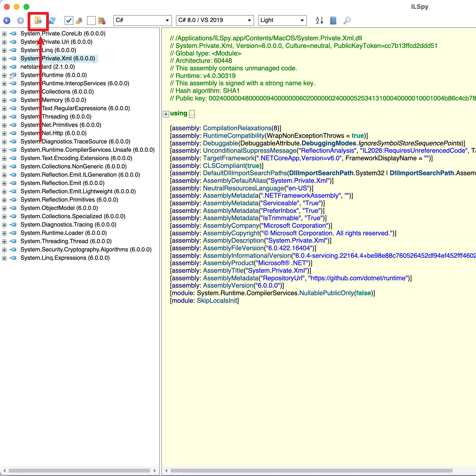Check the show all types checkbox
The width and height of the screenshot is (476, 476).
91,20
